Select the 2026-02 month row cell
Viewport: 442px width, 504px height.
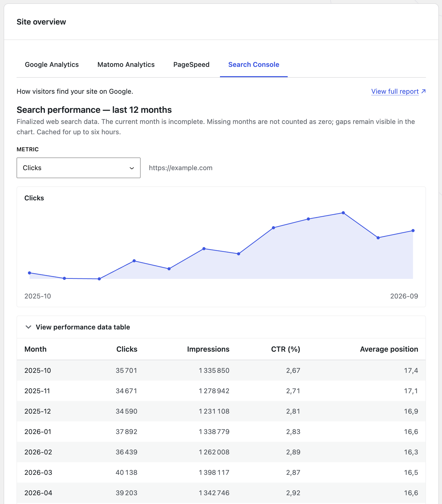[x=38, y=452]
